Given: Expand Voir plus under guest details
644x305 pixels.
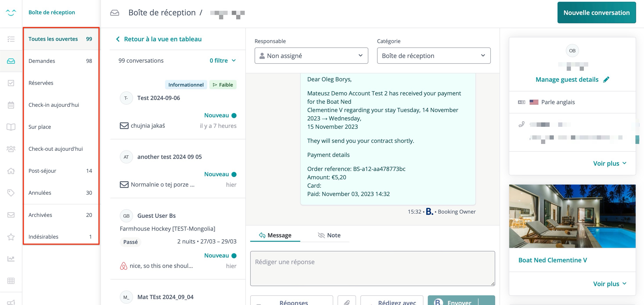Looking at the screenshot, I should (x=609, y=163).
